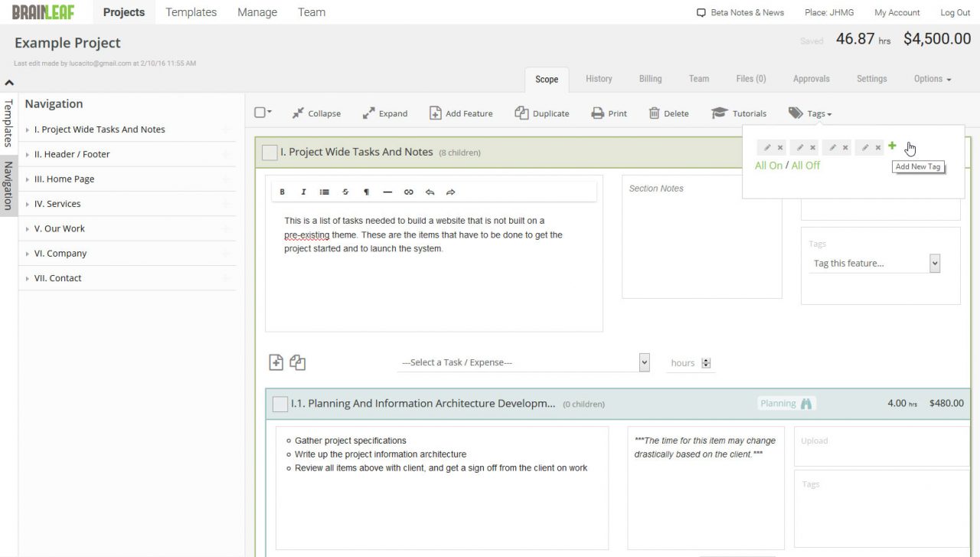Screen dimensions: 980x557
Task: Apply bold formatting in the editor toolbar
Action: (282, 192)
